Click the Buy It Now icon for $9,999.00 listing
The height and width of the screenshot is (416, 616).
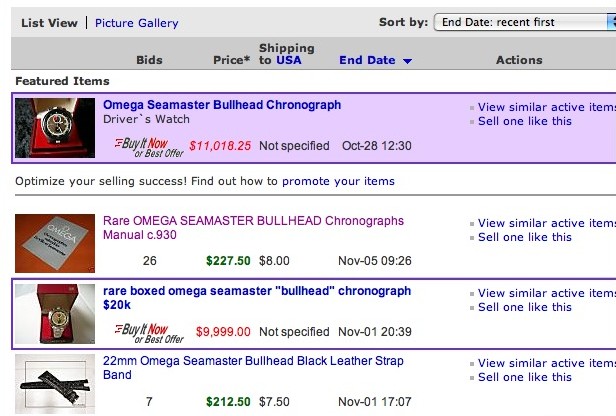coord(149,334)
